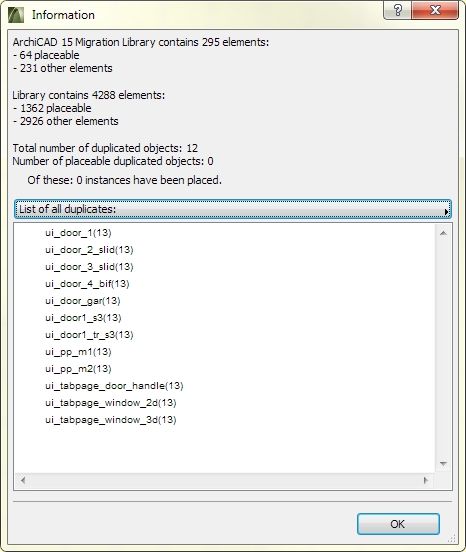Image resolution: width=466 pixels, height=552 pixels.
Task: Click the OK button
Action: tap(398, 524)
